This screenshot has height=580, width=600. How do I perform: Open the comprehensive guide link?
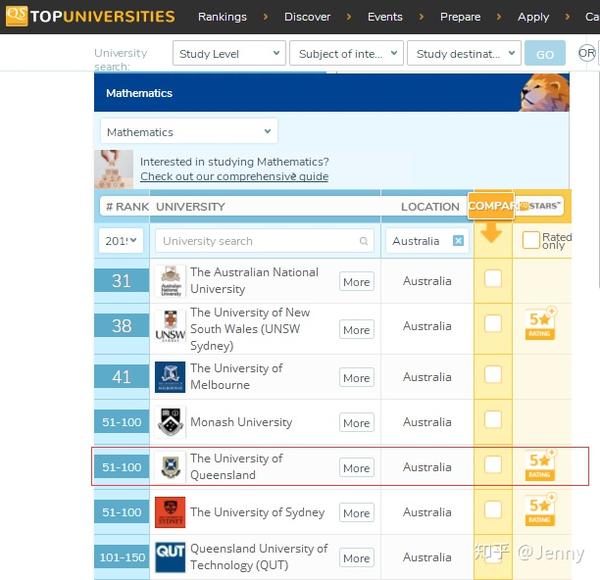[234, 176]
